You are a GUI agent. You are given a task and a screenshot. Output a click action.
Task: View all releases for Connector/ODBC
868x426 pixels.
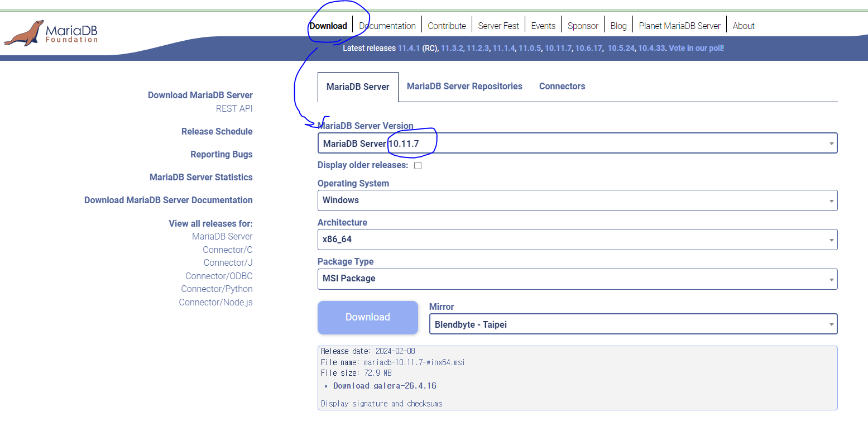pyautogui.click(x=219, y=276)
